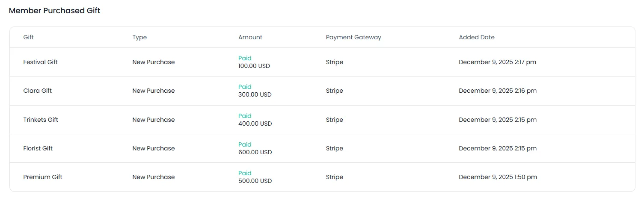Click the 500.00 USD amount
644x200 pixels.
(255, 181)
